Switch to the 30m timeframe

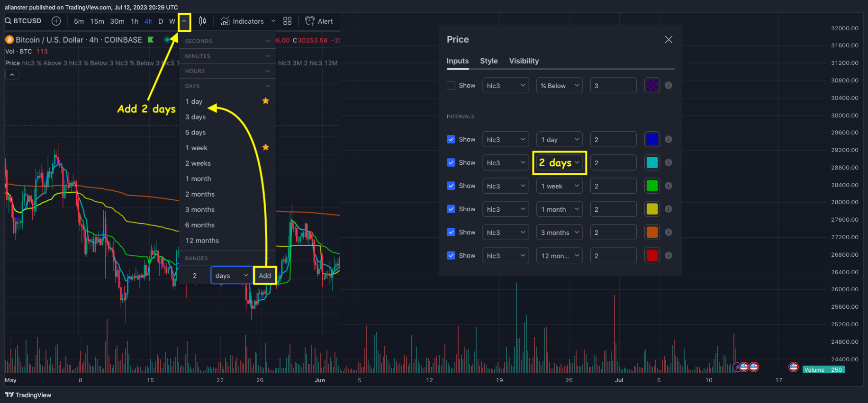117,21
